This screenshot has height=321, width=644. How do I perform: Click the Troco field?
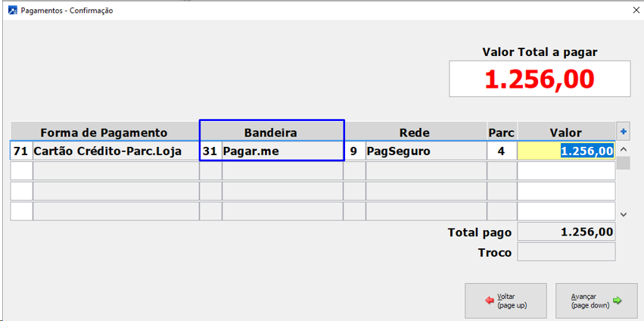(x=566, y=252)
